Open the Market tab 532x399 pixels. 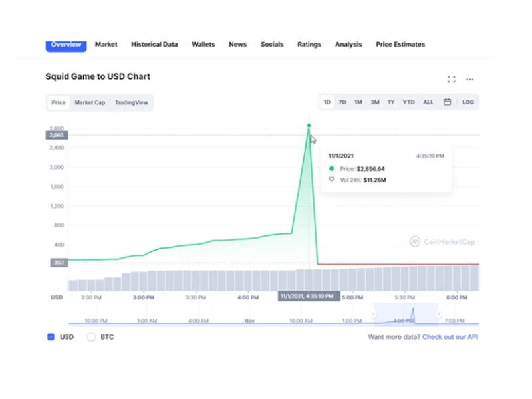[x=106, y=45]
